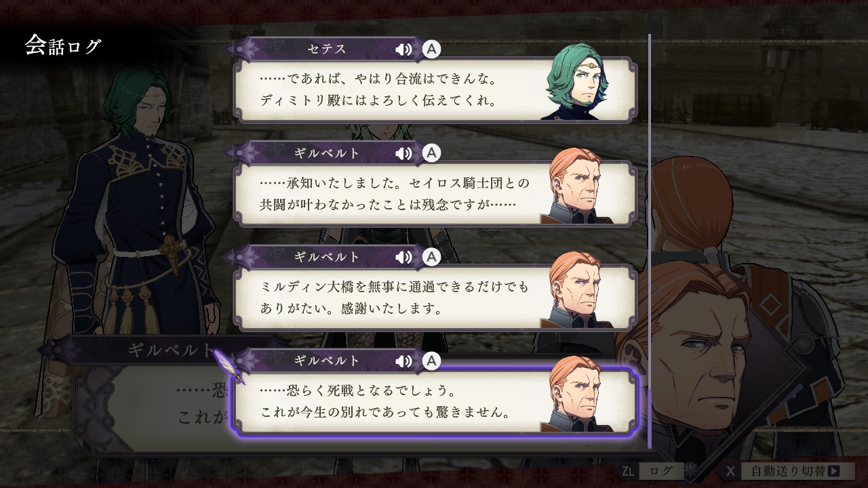This screenshot has height=488, width=868.
Task: Click the feather quill cursor icon
Action: tap(230, 366)
